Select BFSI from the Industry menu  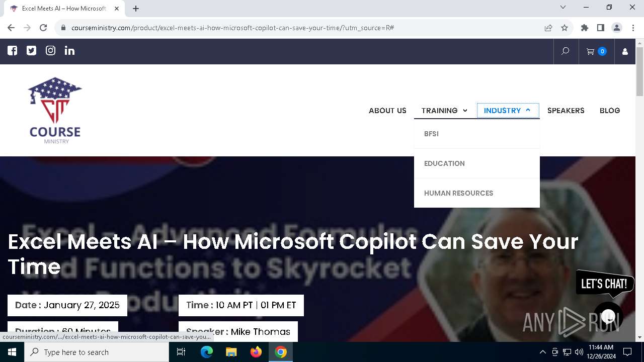[x=477, y=134]
